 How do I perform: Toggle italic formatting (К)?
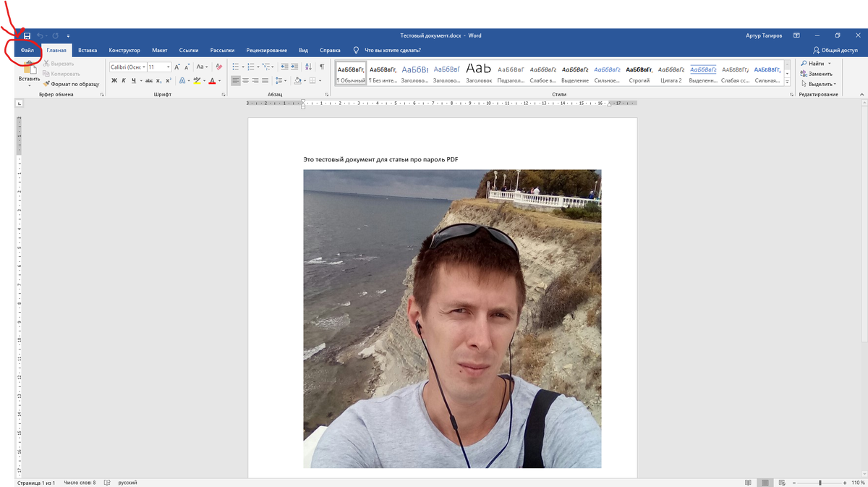(124, 80)
